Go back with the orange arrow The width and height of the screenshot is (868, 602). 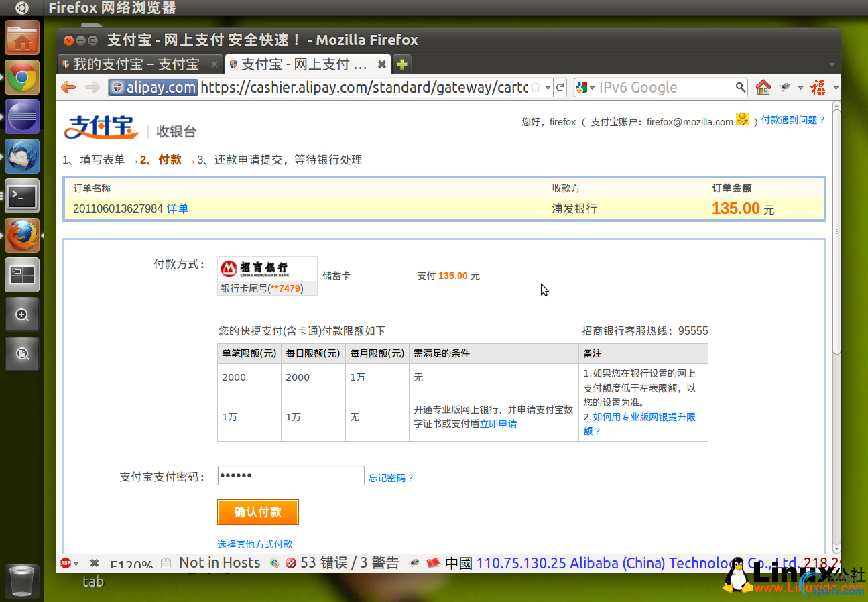pos(68,87)
